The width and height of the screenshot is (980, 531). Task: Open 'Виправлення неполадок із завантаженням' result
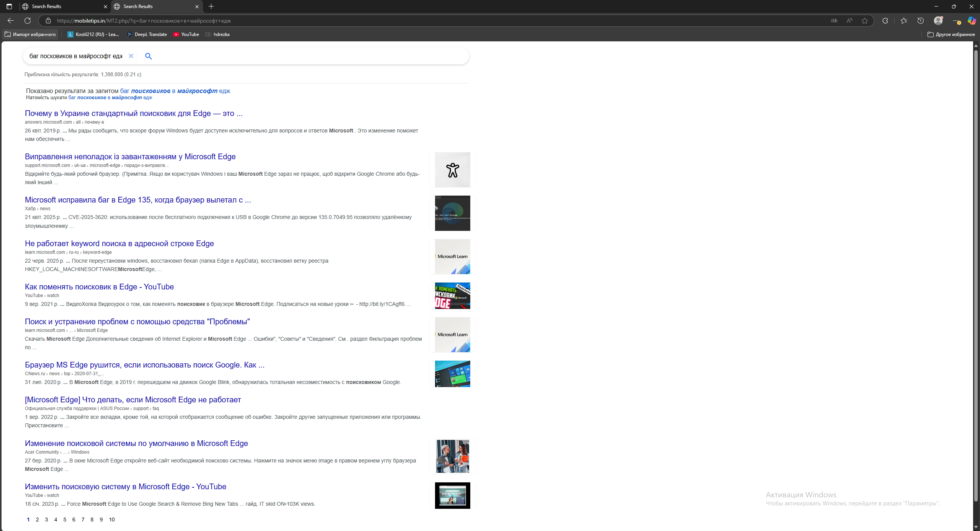coord(130,157)
